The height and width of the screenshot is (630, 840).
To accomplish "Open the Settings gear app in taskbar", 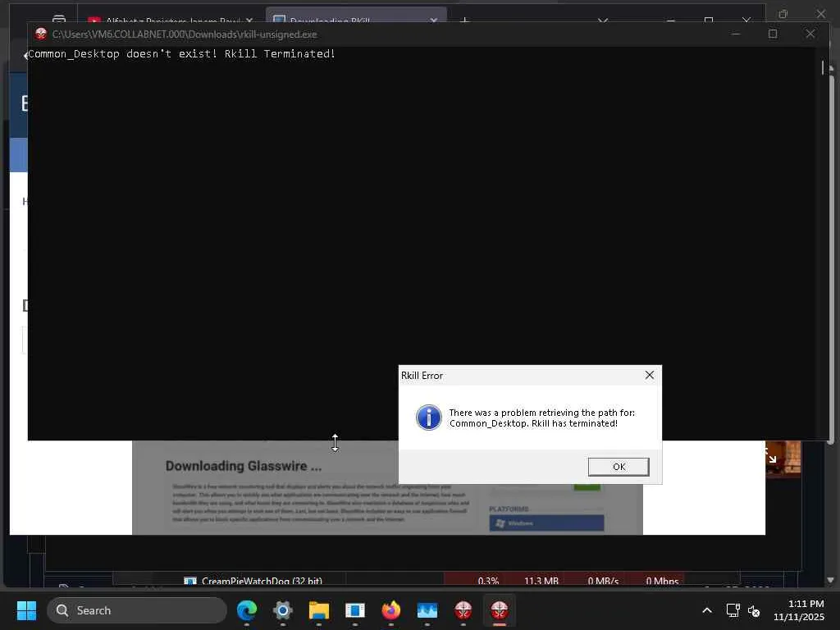I will point(283,610).
